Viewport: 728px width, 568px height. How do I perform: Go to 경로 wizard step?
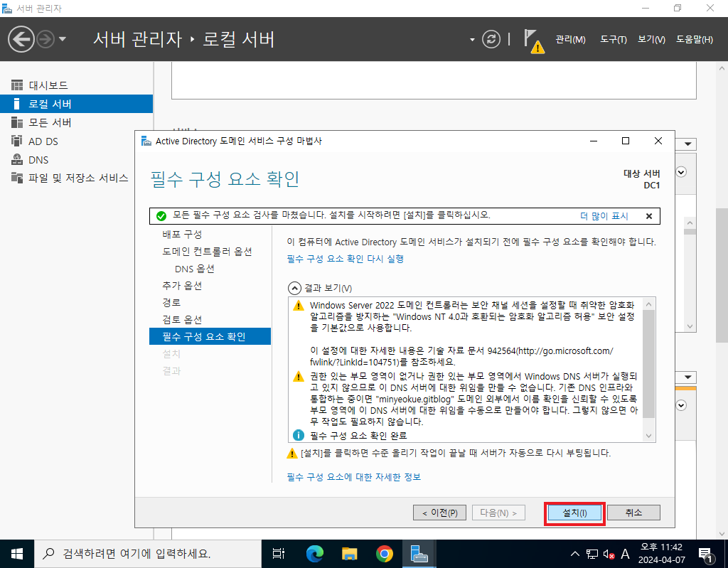click(x=171, y=302)
